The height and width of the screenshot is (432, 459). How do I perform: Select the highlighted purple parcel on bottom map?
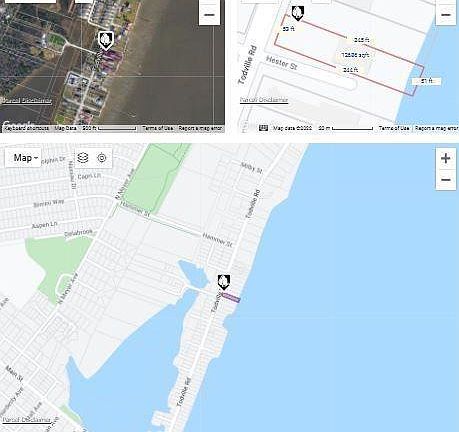[x=231, y=297]
